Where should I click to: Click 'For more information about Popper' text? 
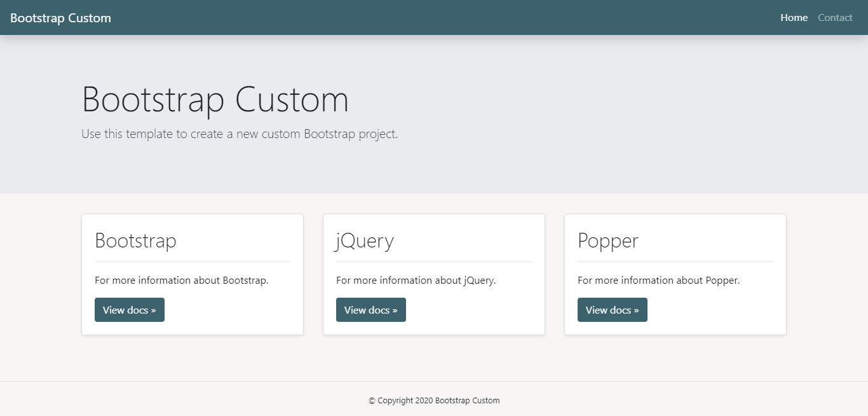click(658, 281)
